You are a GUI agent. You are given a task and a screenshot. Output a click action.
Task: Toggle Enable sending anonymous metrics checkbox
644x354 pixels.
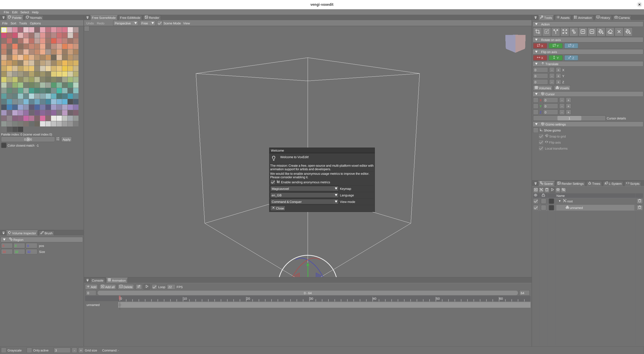point(273,182)
